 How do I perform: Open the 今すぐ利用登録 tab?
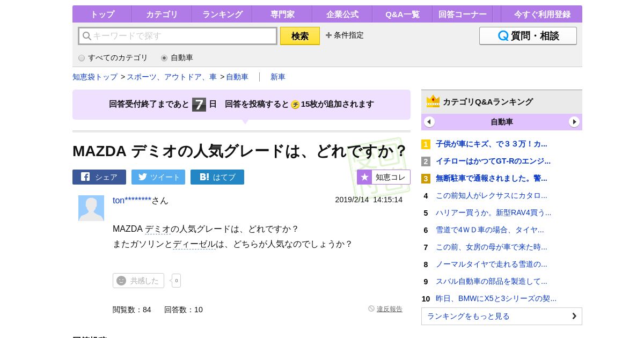tap(541, 14)
